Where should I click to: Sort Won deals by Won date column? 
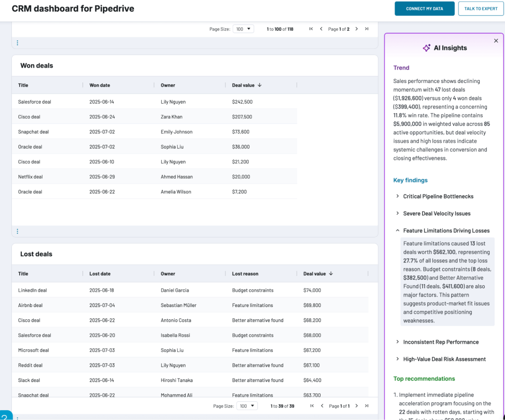tap(100, 85)
